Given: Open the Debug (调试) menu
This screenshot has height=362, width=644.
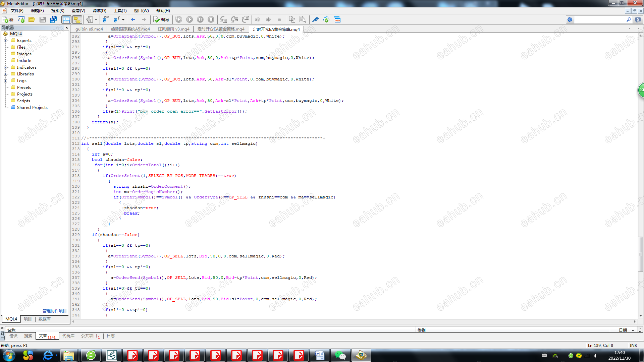Looking at the screenshot, I should [x=99, y=11].
